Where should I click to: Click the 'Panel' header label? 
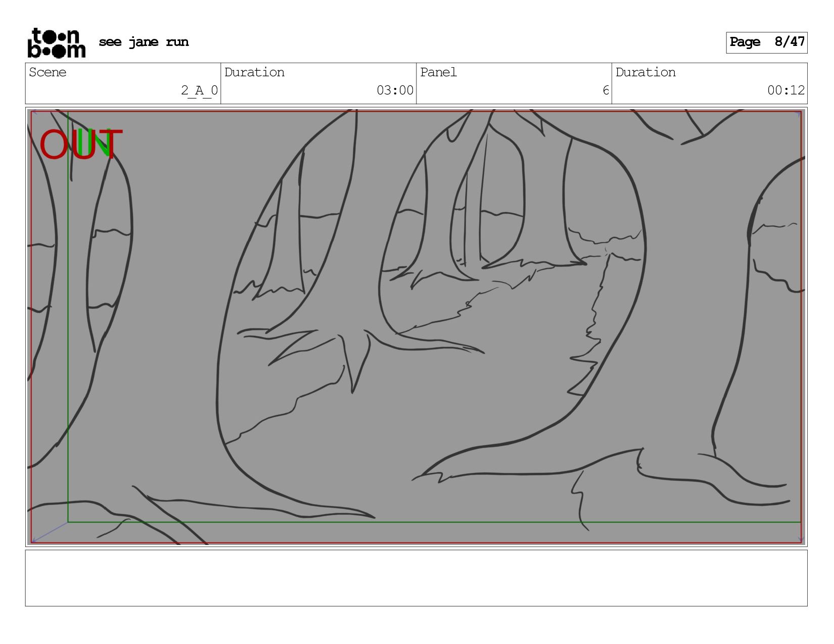[x=438, y=72]
